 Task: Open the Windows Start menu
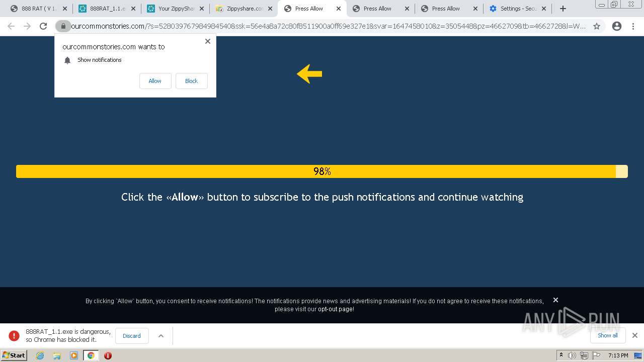(14, 355)
